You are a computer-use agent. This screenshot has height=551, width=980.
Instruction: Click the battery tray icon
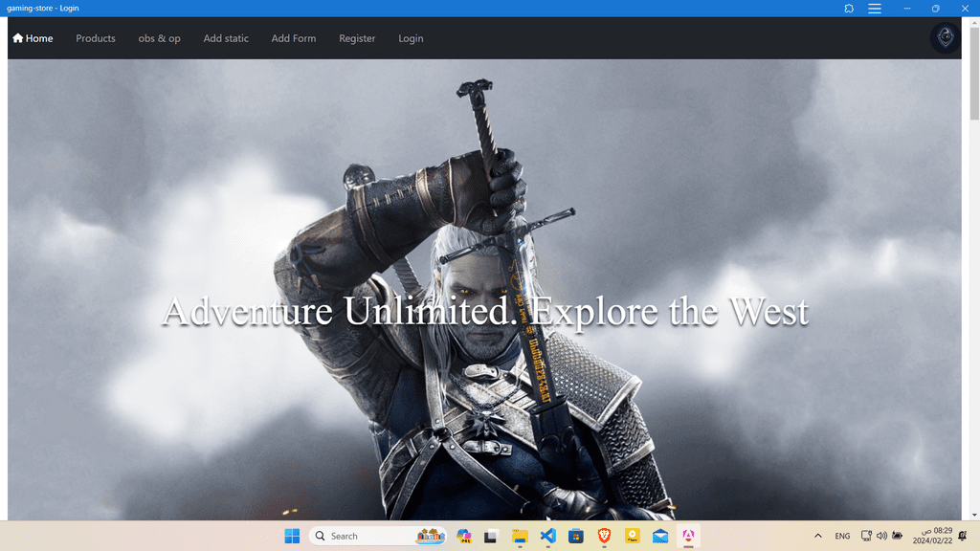[x=897, y=536]
